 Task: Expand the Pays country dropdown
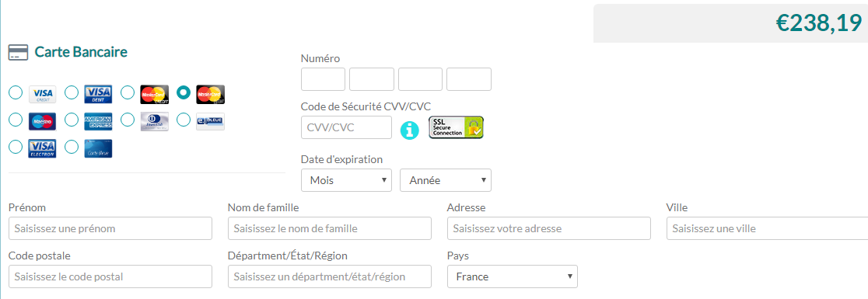[x=513, y=276]
